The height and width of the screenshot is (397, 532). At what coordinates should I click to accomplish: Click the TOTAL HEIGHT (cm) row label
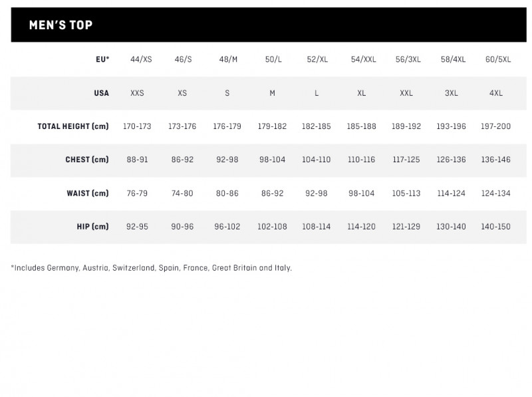click(x=73, y=126)
